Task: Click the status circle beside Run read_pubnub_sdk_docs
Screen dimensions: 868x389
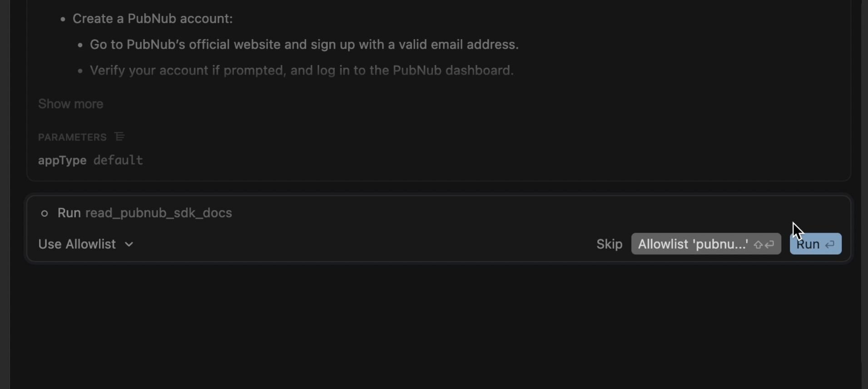Action: (45, 213)
